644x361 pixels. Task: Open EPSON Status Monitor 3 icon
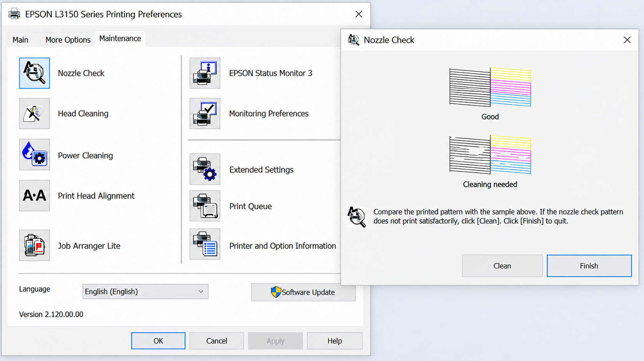coord(205,73)
